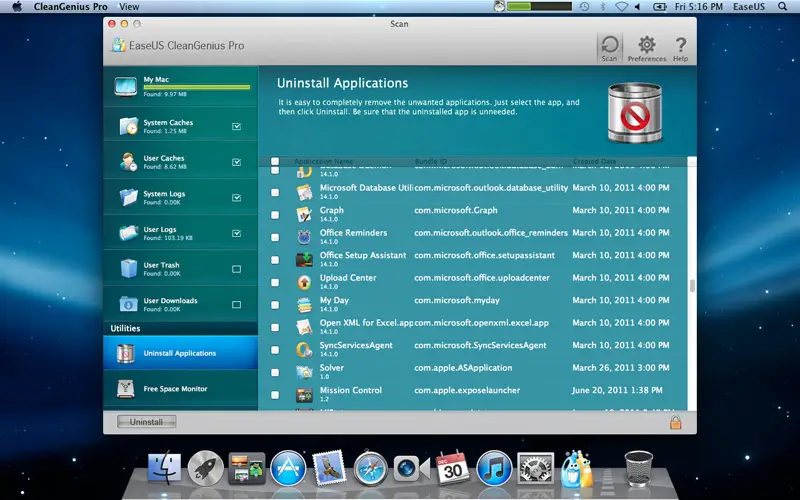Screen dimensions: 800x500
Task: Open CleanGenius icon in the Dock
Action: (x=577, y=468)
